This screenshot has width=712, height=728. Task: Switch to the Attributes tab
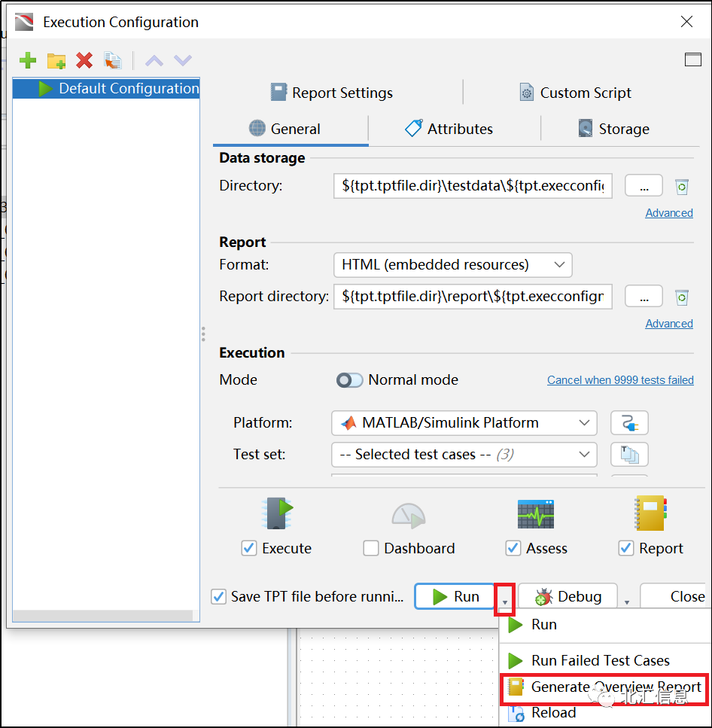(x=449, y=129)
